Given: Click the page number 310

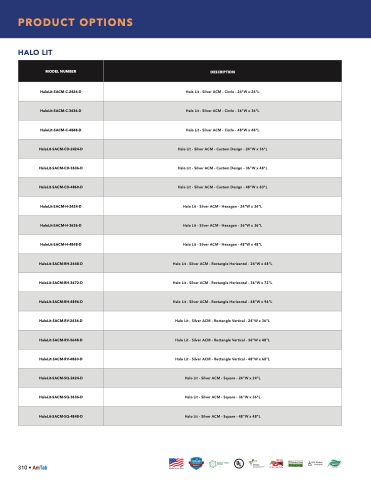Looking at the screenshot, I should click(22, 468).
